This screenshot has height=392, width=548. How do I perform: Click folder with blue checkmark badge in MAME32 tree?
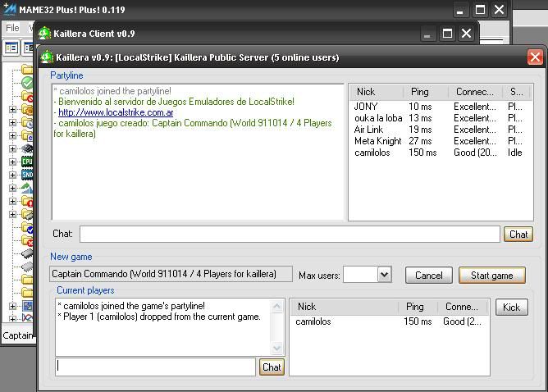tap(27, 228)
